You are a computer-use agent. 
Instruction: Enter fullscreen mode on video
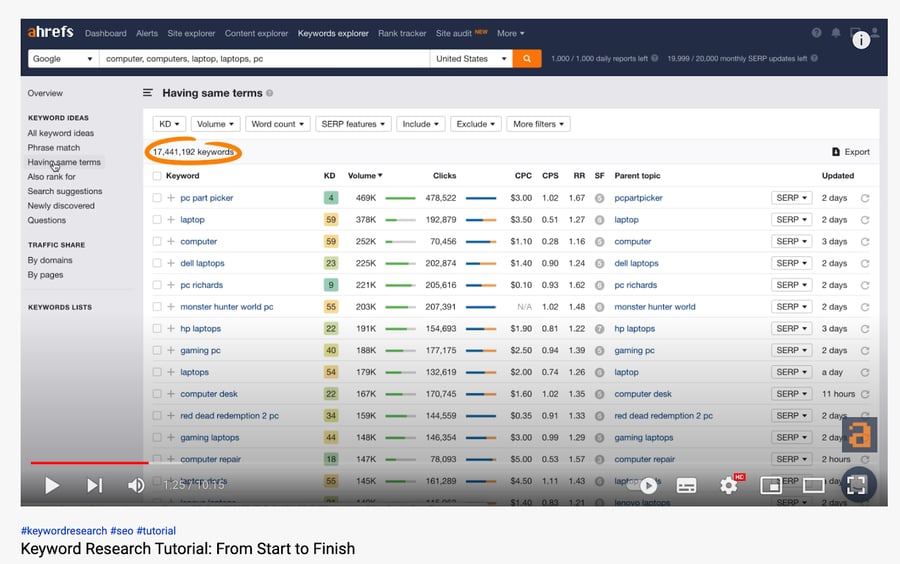click(856, 485)
